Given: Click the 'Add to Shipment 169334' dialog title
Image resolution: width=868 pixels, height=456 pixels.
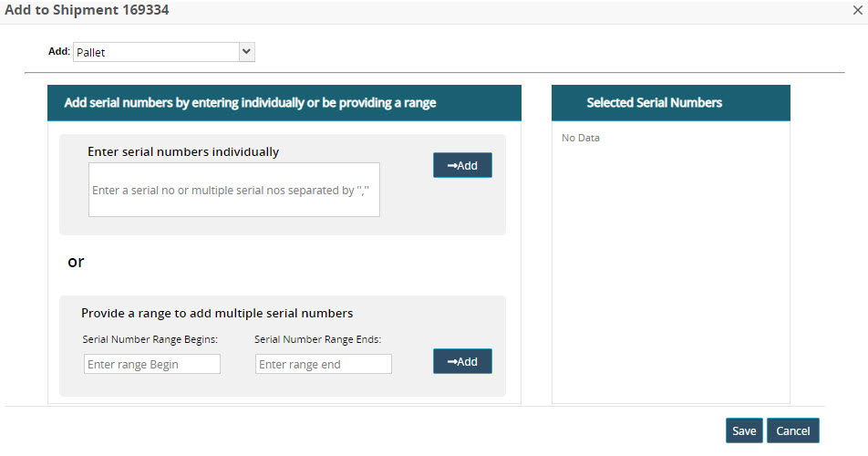Looking at the screenshot, I should [x=87, y=10].
